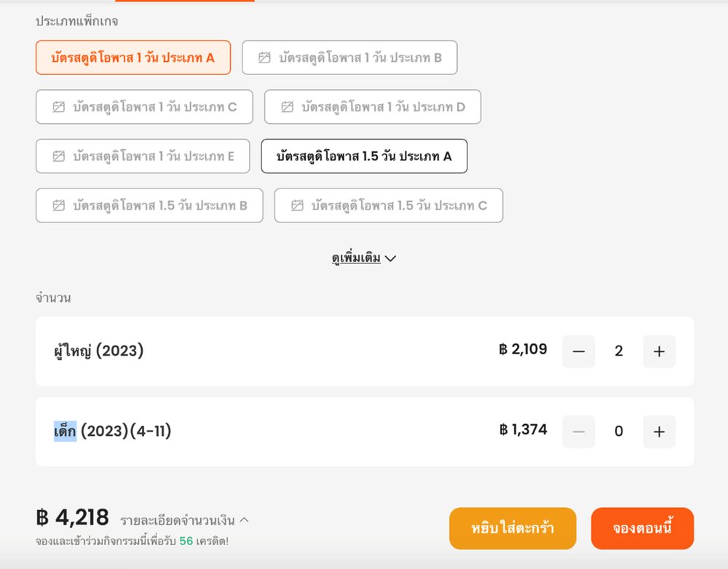Screen dimensions: 728x569
Task: Click calendar icon on 1 วัน ประเภท E
Action: (59, 156)
